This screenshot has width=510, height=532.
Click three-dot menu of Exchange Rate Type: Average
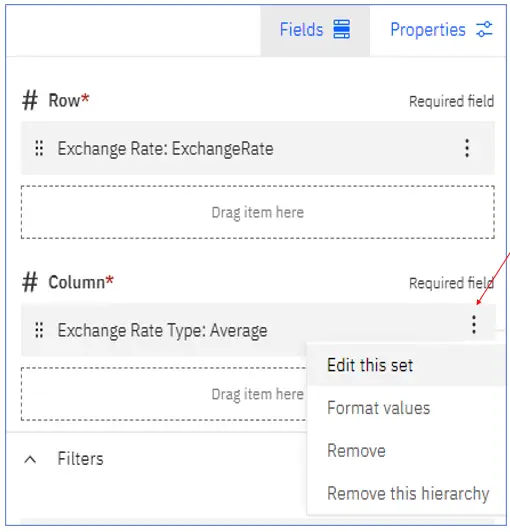click(x=474, y=325)
